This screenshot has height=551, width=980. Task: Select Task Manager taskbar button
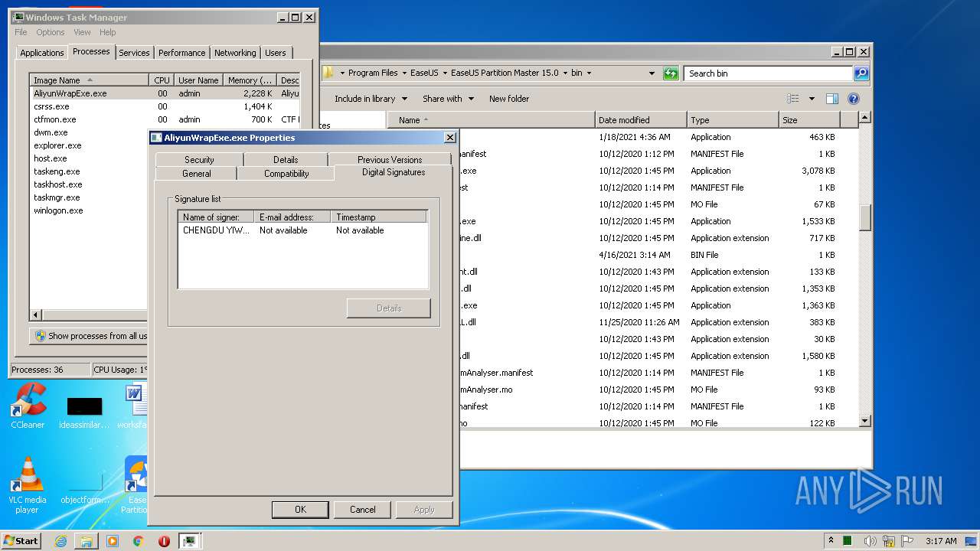[x=190, y=541]
